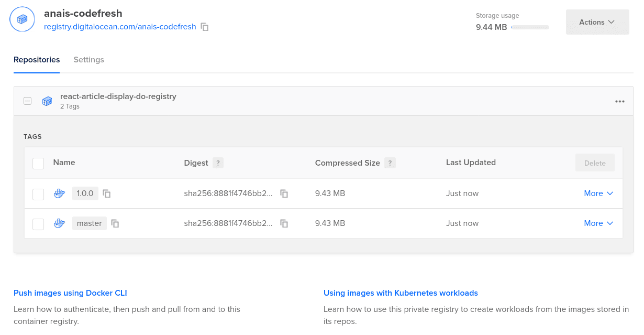Copy the master tag name
This screenshot has height=335, width=644.
coord(115,224)
